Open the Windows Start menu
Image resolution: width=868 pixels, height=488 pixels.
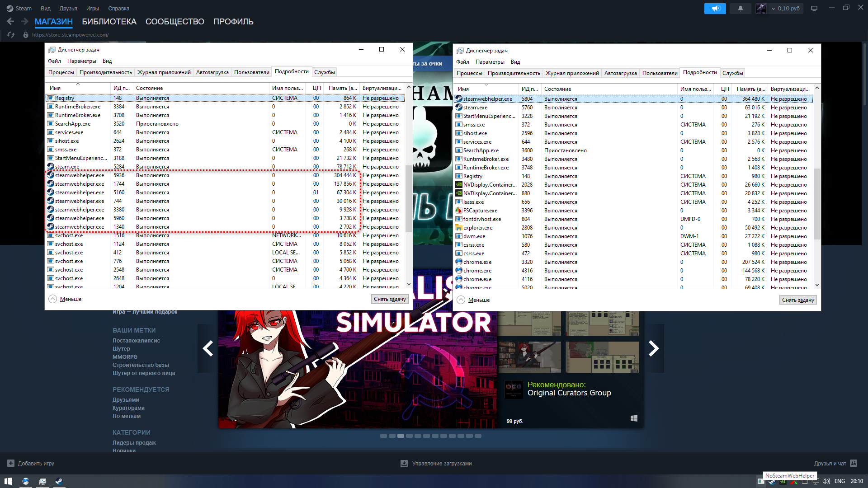tap(8, 481)
